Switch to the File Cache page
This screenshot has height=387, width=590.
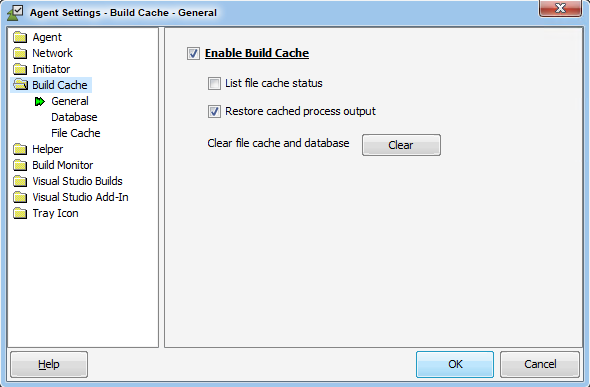(76, 133)
